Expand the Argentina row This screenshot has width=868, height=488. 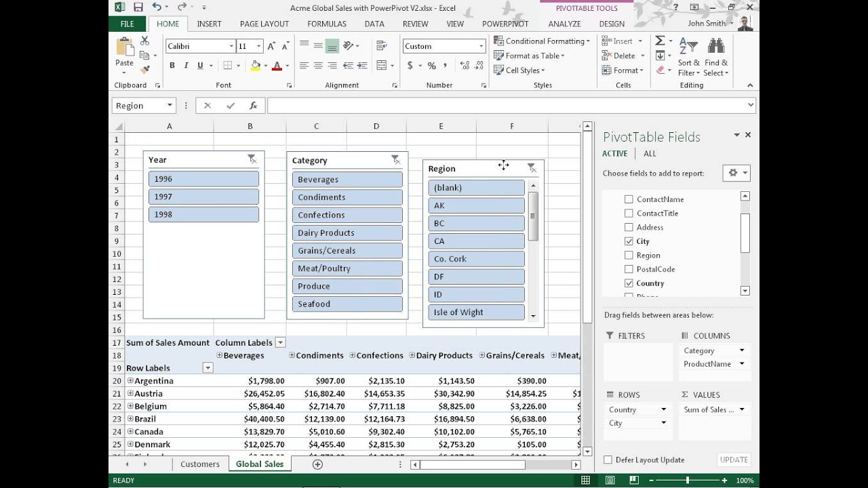[x=130, y=381]
